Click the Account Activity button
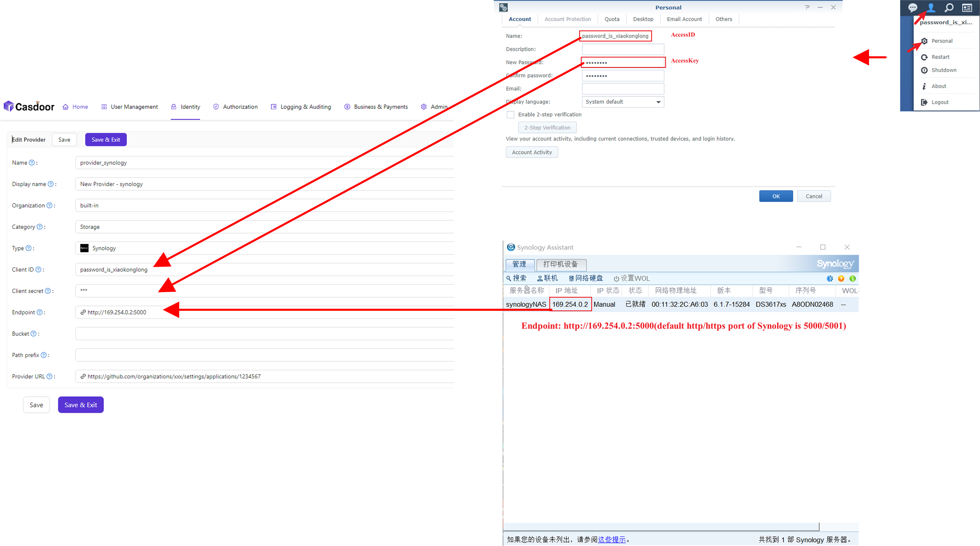 (x=532, y=152)
